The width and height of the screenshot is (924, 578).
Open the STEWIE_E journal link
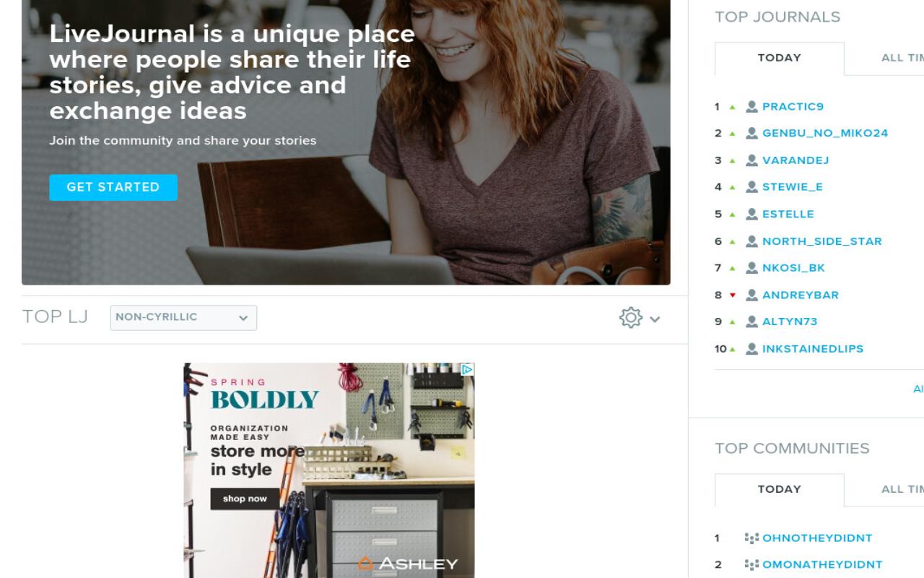pos(793,187)
